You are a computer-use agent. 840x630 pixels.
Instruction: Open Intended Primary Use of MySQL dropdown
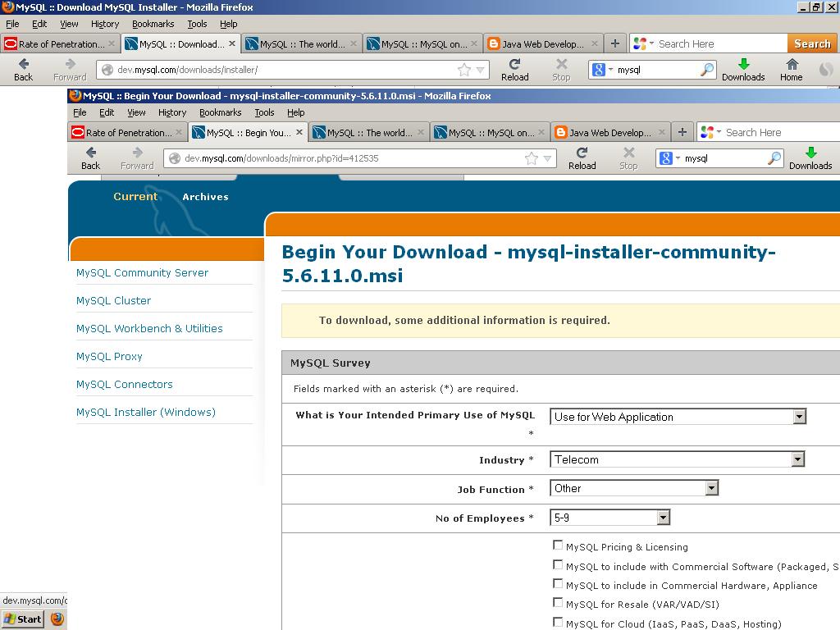678,417
